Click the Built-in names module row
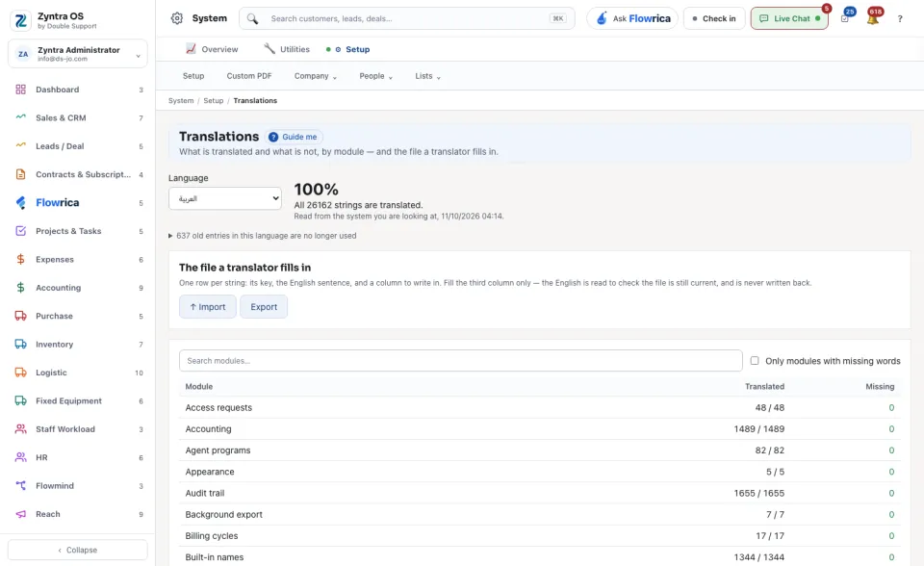The image size is (924, 566). coord(540,556)
